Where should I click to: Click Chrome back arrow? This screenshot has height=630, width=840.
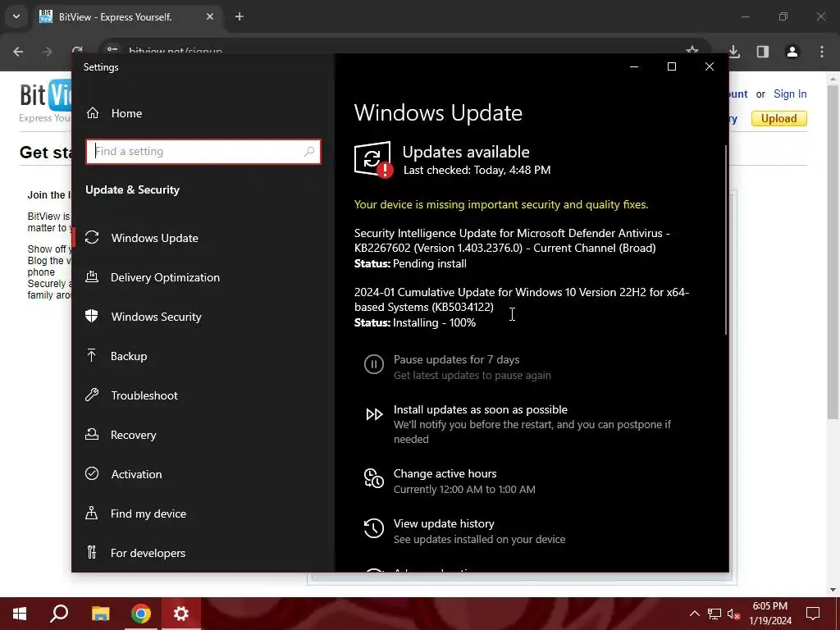(18, 52)
